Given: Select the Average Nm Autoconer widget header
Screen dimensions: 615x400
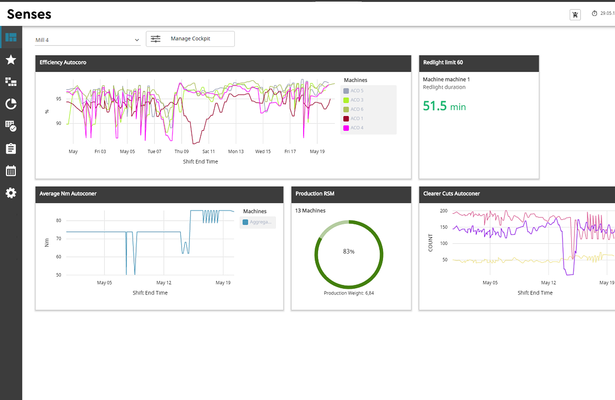Looking at the screenshot, I should pyautogui.click(x=159, y=195).
